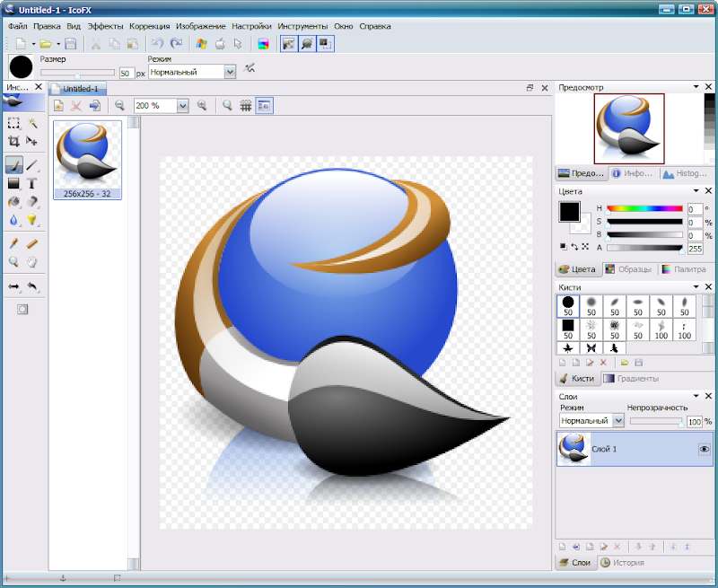The height and width of the screenshot is (588, 718).
Task: Create a new document from the main toolbar
Action: point(21,44)
